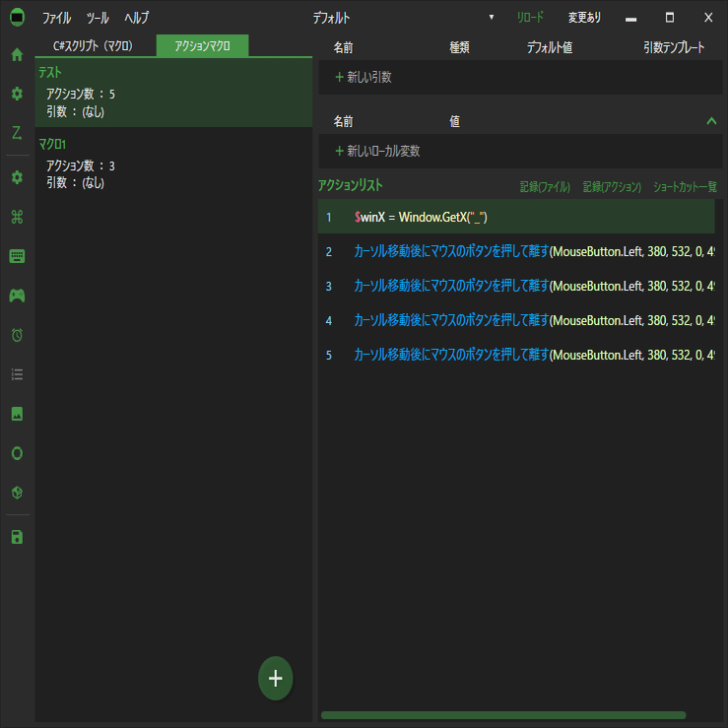Open the image picture icon
This screenshot has height=728, width=728.
(x=17, y=414)
